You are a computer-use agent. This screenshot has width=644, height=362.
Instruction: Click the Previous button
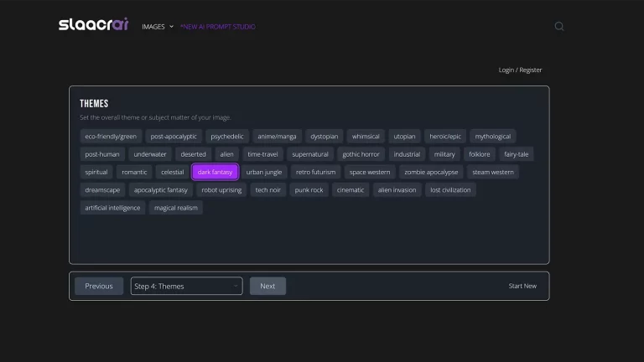coord(99,286)
